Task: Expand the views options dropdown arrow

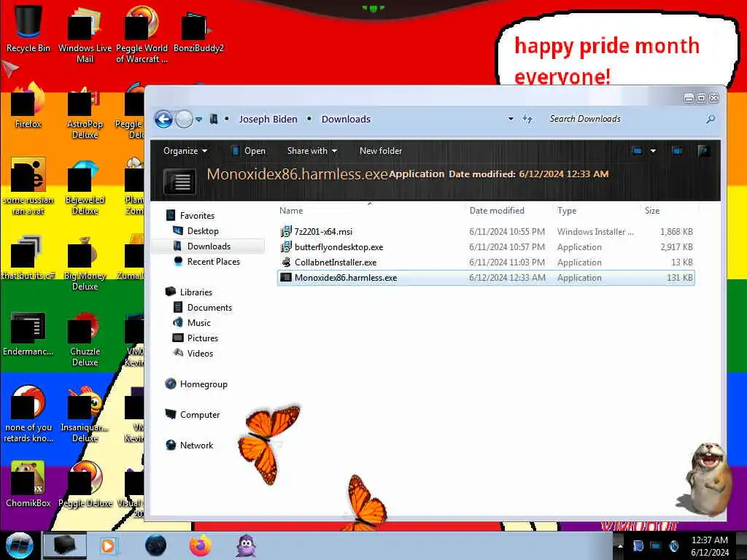Action: pyautogui.click(x=653, y=151)
